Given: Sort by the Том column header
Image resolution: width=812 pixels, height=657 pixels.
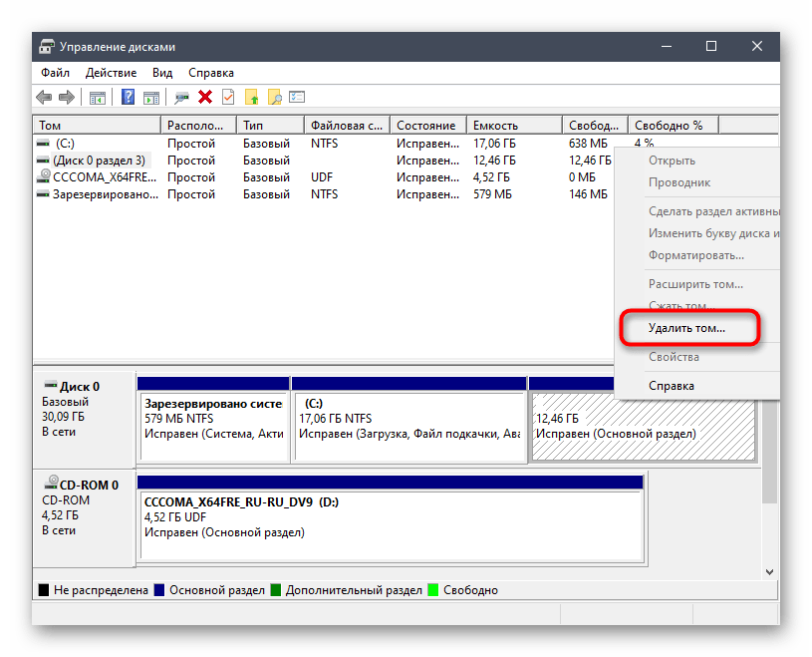Looking at the screenshot, I should [x=50, y=126].
